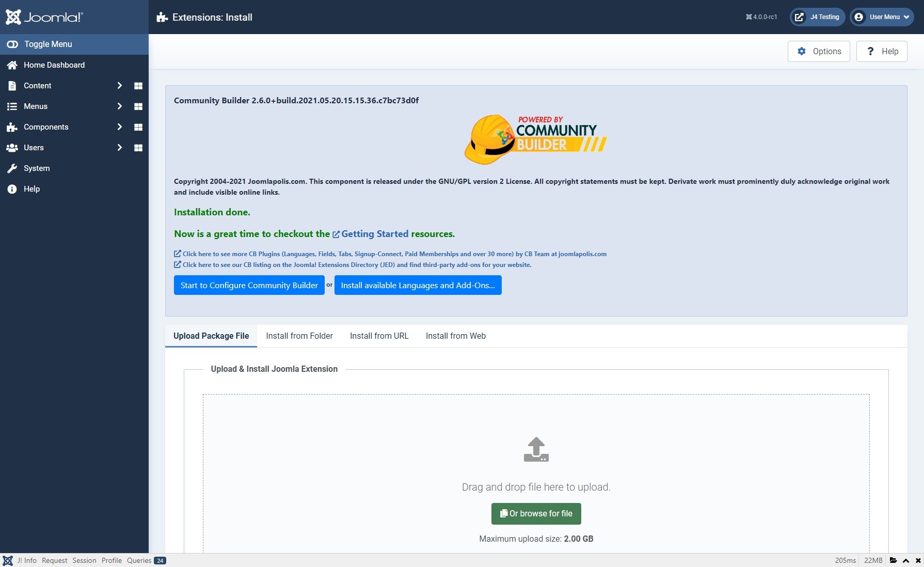Switch to Install from Web tab
The width and height of the screenshot is (924, 567).
[456, 336]
